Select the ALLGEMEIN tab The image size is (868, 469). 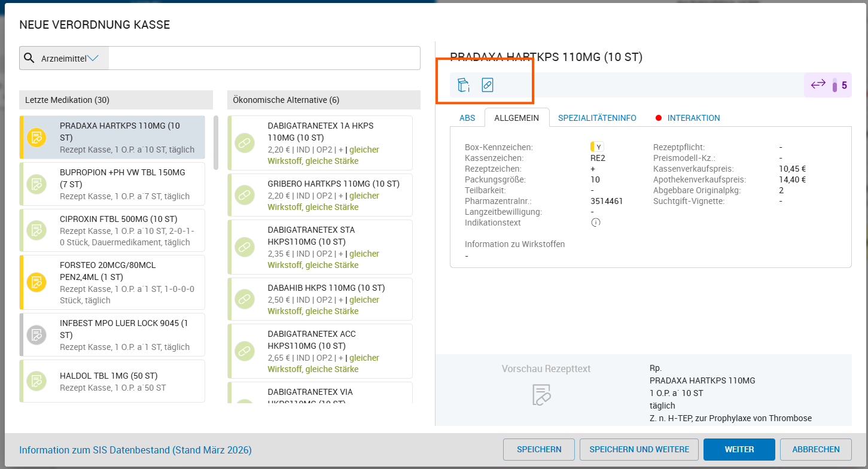[x=517, y=118]
